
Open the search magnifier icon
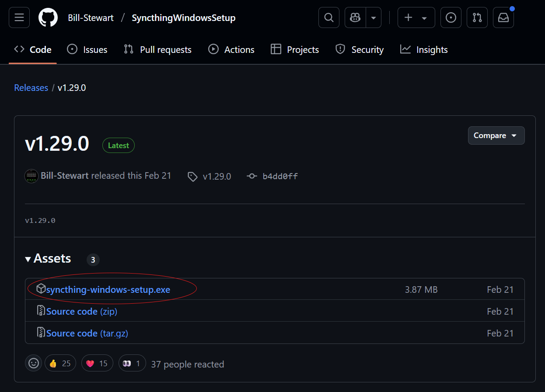tap(329, 17)
